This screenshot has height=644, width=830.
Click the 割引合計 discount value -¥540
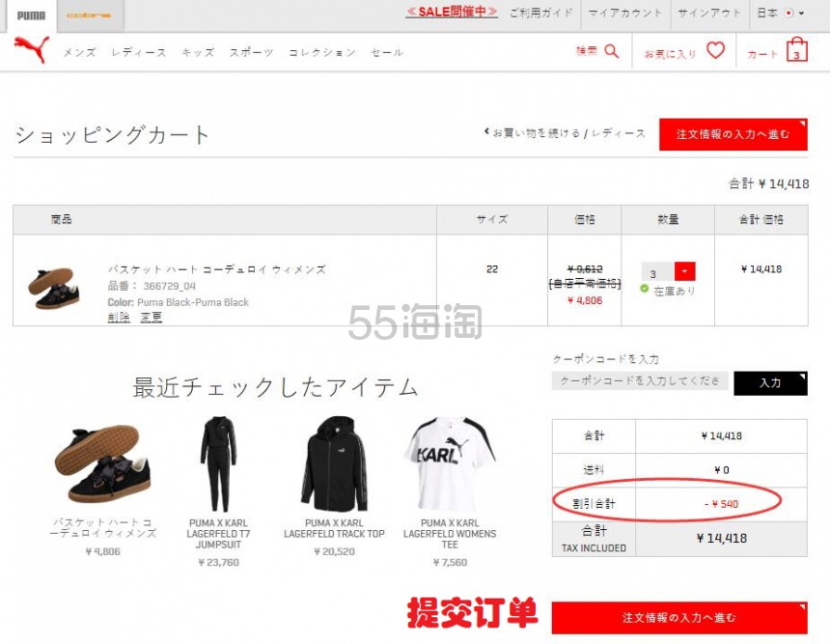pos(722,504)
